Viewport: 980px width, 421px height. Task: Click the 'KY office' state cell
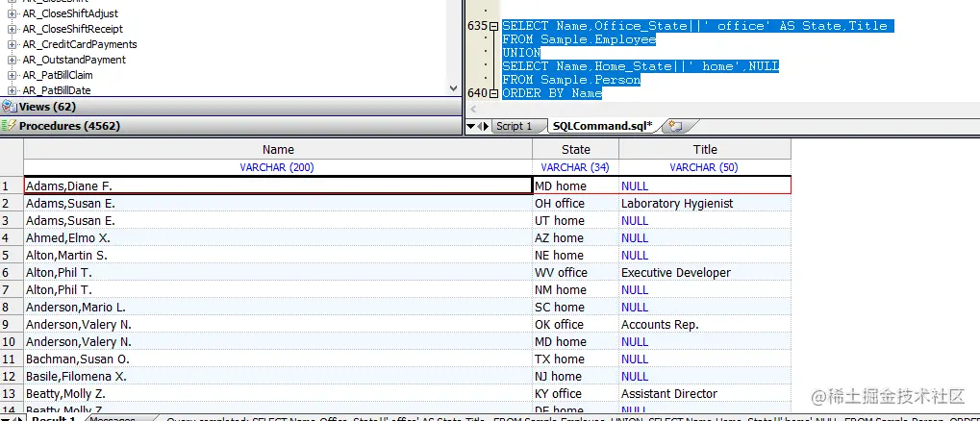(x=576, y=393)
